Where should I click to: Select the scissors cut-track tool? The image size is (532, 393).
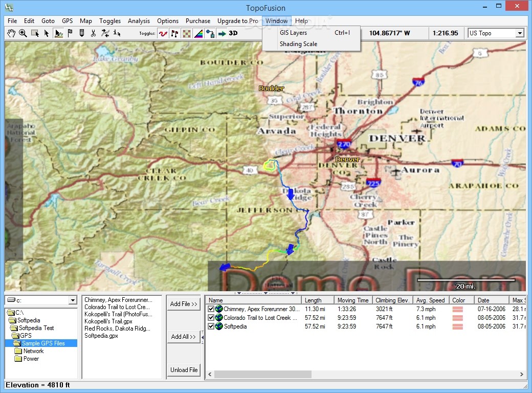93,33
